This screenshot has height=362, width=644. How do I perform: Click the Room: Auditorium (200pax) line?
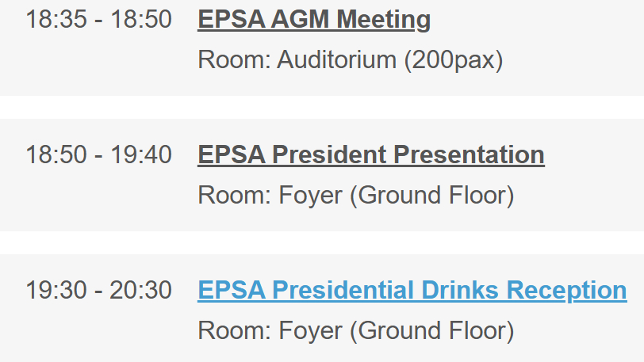350,60
